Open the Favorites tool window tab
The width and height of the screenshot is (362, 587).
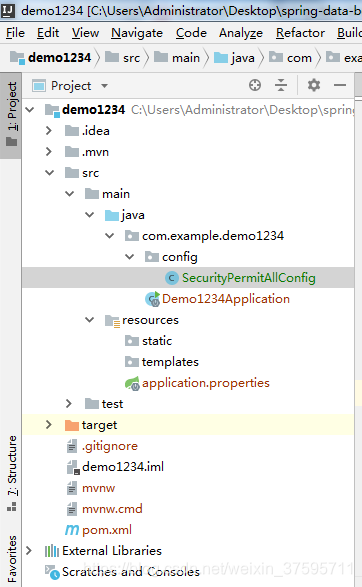coord(12,559)
